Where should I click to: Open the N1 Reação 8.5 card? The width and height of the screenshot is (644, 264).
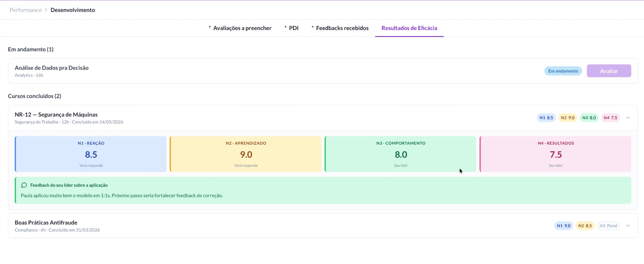91,154
